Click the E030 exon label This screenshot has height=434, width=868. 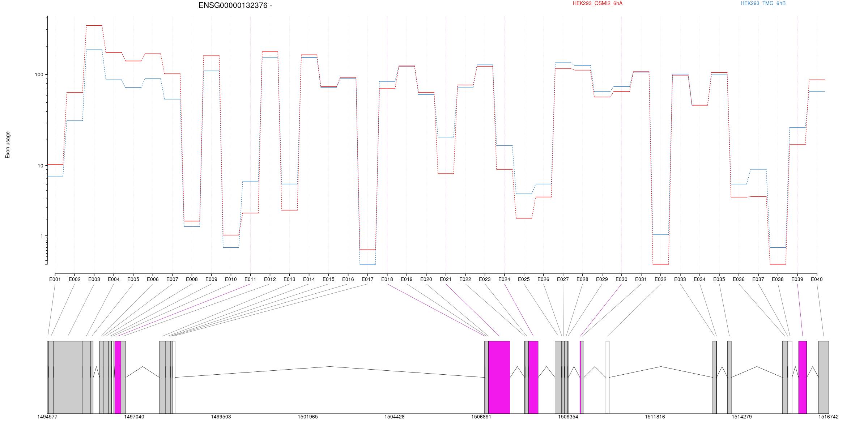tap(621, 279)
